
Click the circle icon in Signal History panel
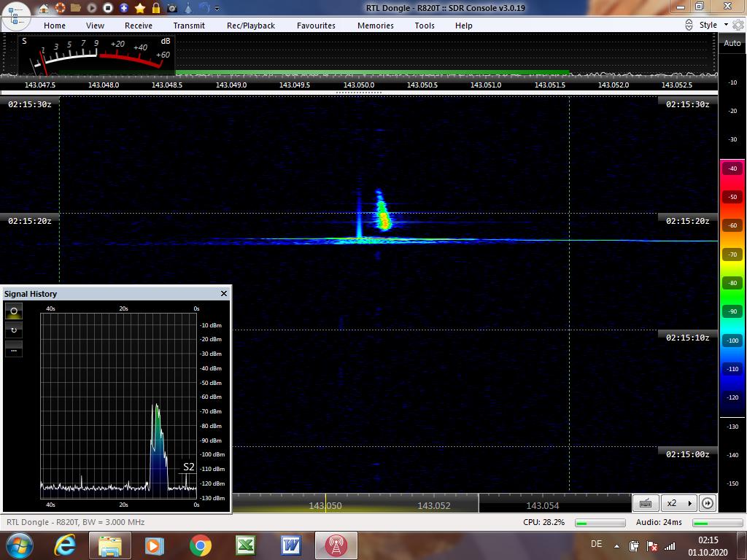tap(14, 311)
